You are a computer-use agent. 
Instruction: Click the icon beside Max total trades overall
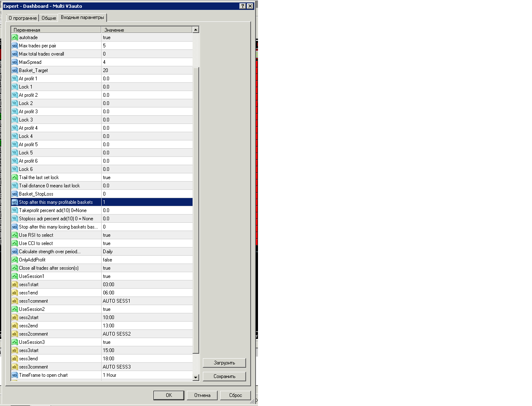tap(14, 54)
